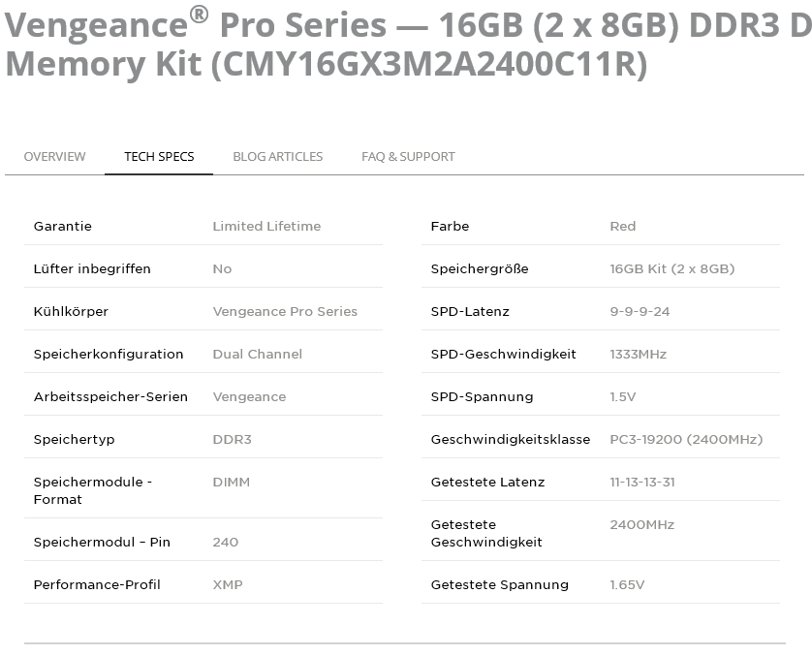Viewport: 812px width, 656px height.
Task: Click the Getestete Latenz value 11-13-13-31
Action: [x=642, y=482]
